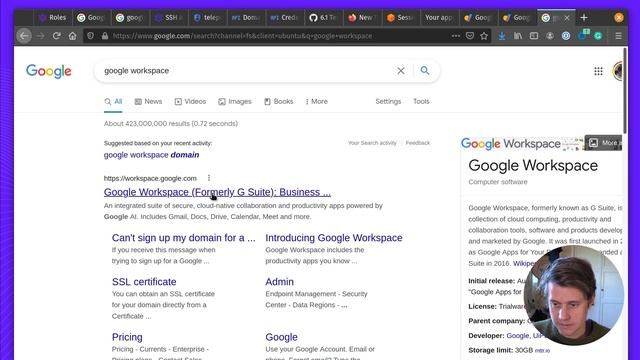
Task: Click the padlock site security icon
Action: click(x=105, y=36)
